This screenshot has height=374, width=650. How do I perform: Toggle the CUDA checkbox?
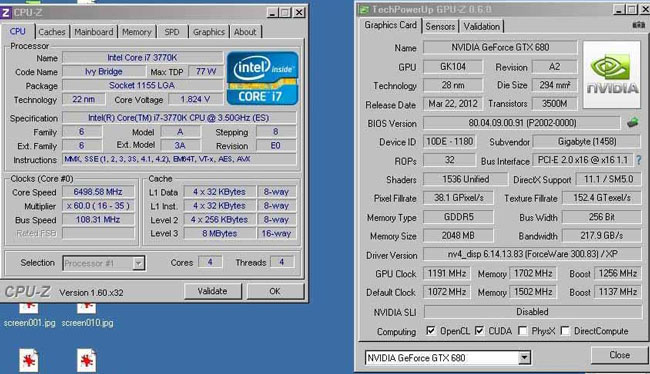coord(479,330)
